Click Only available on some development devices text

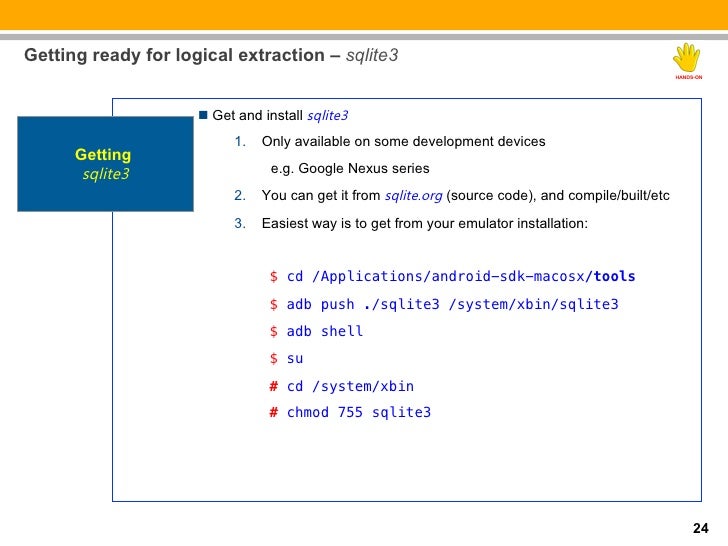coord(403,142)
